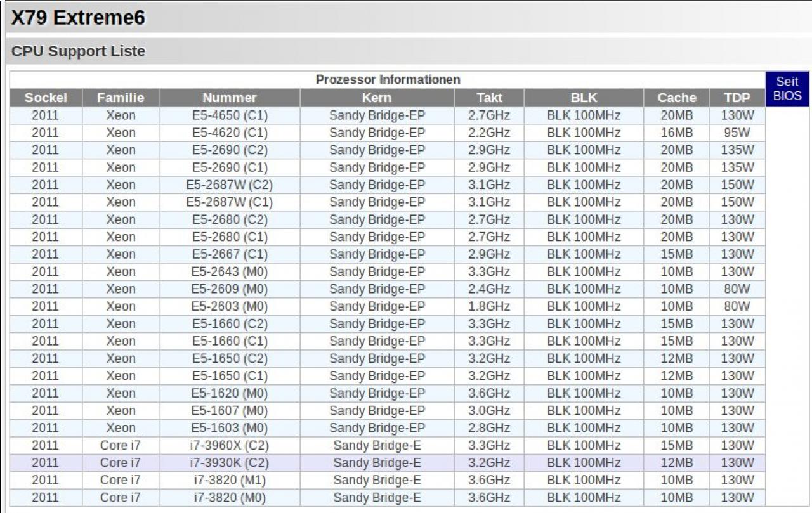Viewport: 812px width, 513px height.
Task: Select the E5-2643 (M0) cell
Action: point(230,271)
